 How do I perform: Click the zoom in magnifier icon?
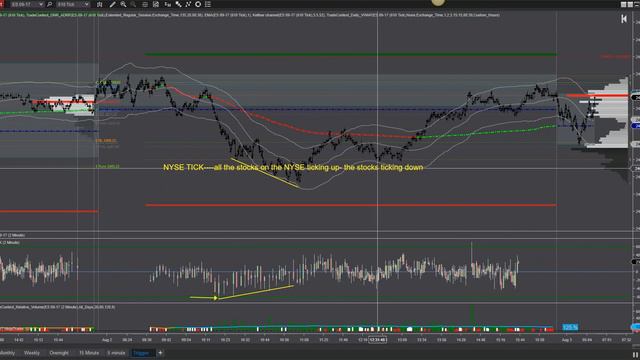tap(123, 4)
